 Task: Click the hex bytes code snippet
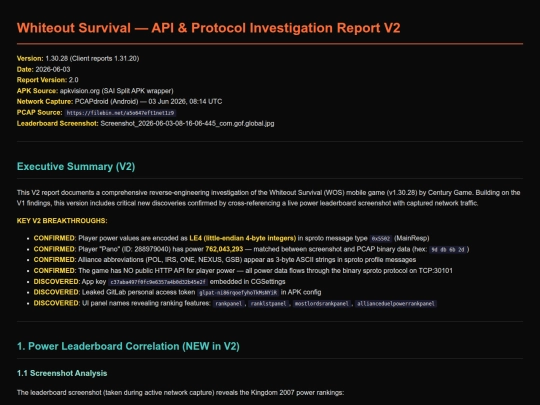coord(448,249)
